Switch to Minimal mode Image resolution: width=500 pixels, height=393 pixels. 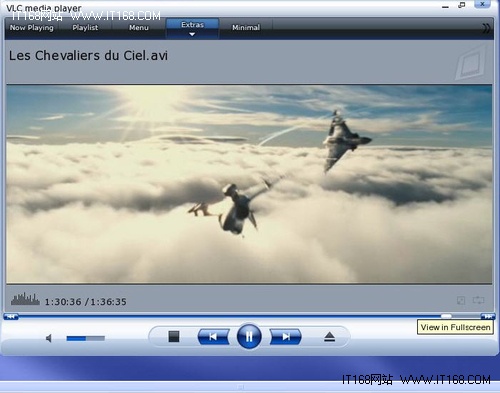(x=246, y=28)
